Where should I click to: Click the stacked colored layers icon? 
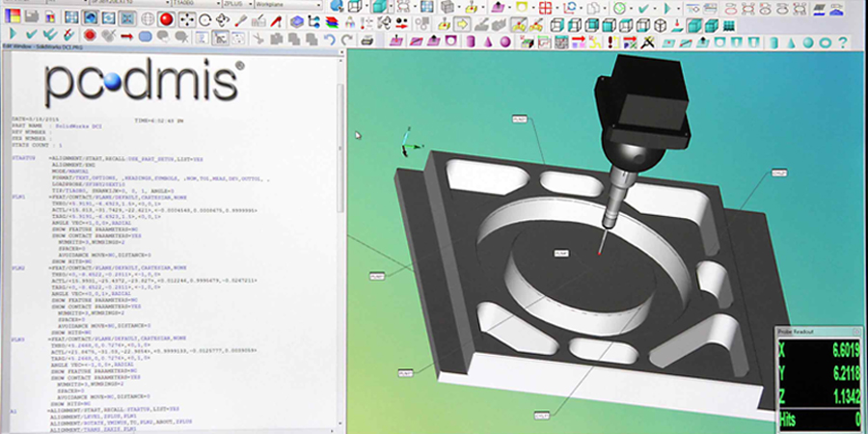[x=332, y=23]
